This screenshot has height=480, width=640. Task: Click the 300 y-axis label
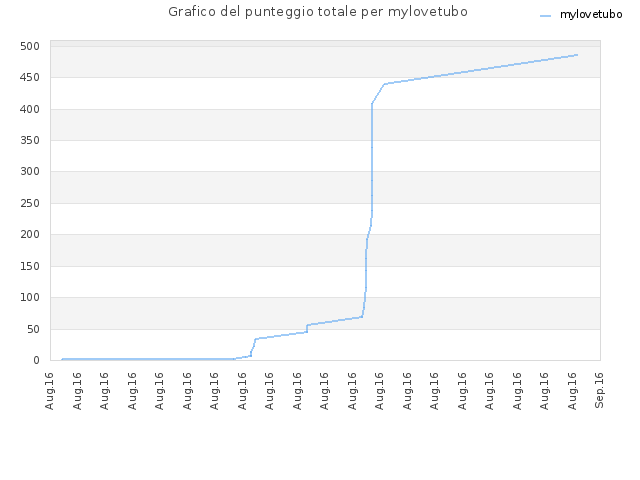30,171
